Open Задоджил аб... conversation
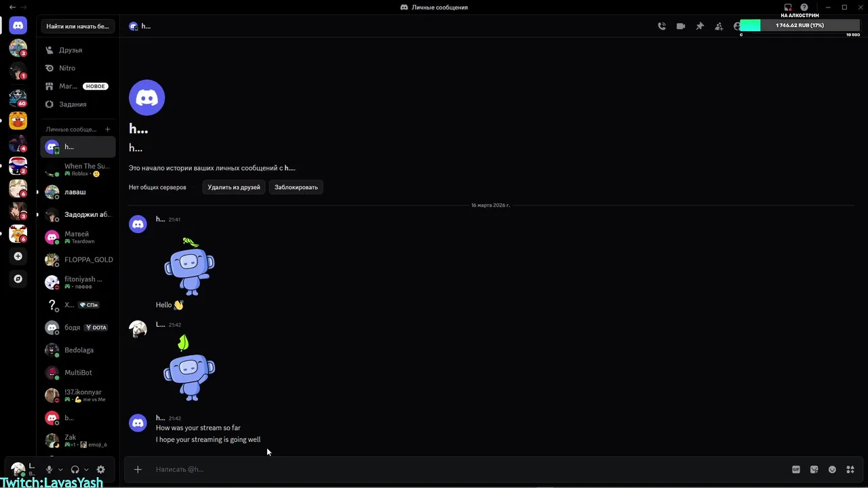Viewport: 868px width, 488px height. tap(78, 214)
